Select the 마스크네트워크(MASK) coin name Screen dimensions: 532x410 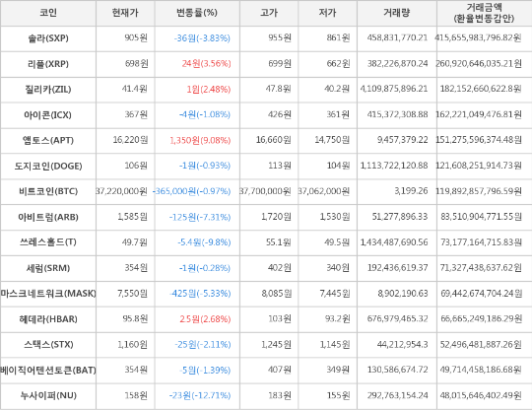[x=48, y=294]
